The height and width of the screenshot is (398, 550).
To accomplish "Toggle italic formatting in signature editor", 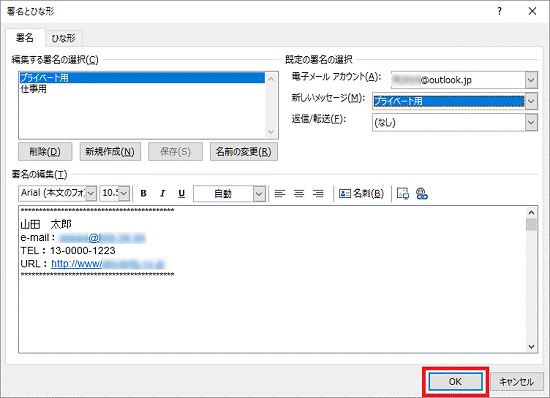I will [x=162, y=194].
